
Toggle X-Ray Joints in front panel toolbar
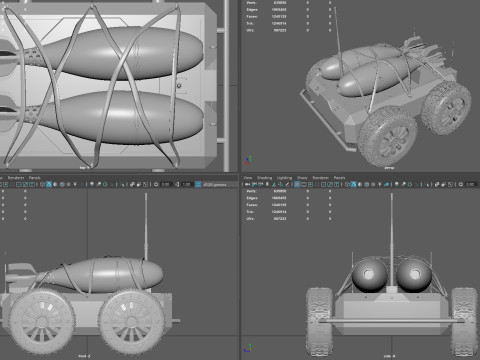[x=146, y=184]
